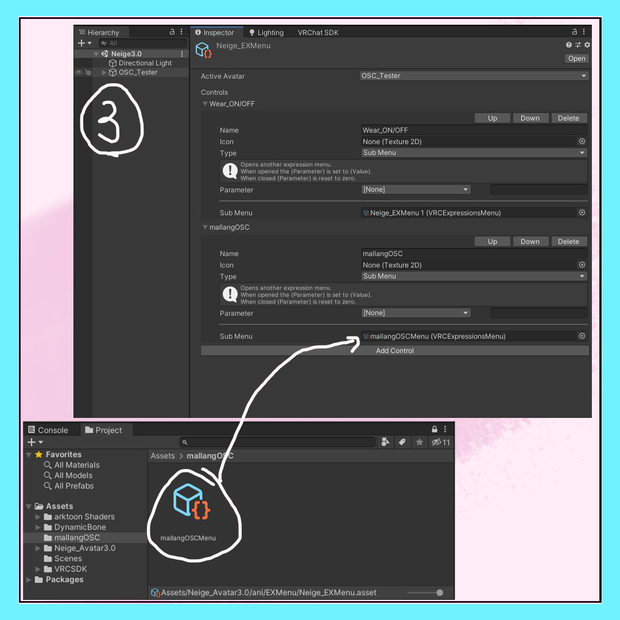Click the Inspector help question mark icon

tap(569, 45)
